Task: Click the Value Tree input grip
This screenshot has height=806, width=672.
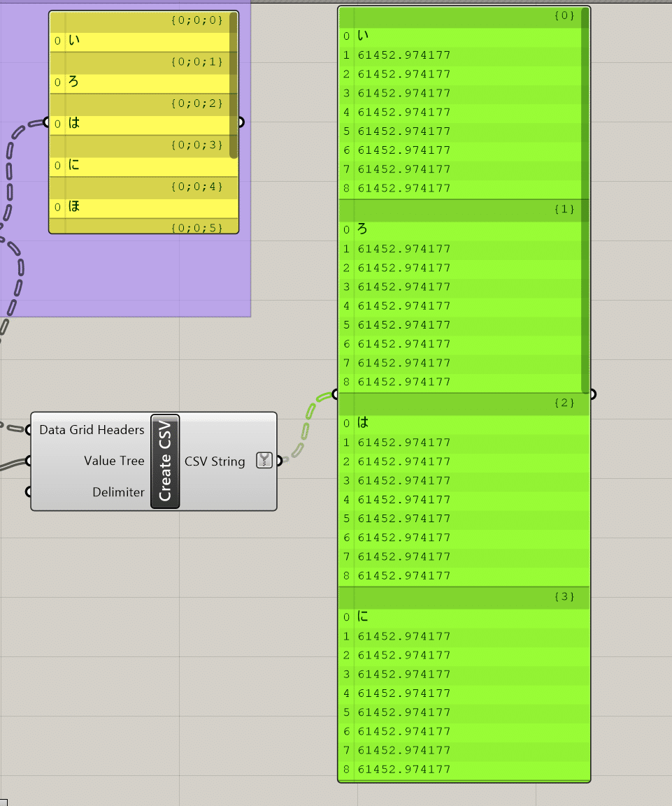Action: point(29,461)
